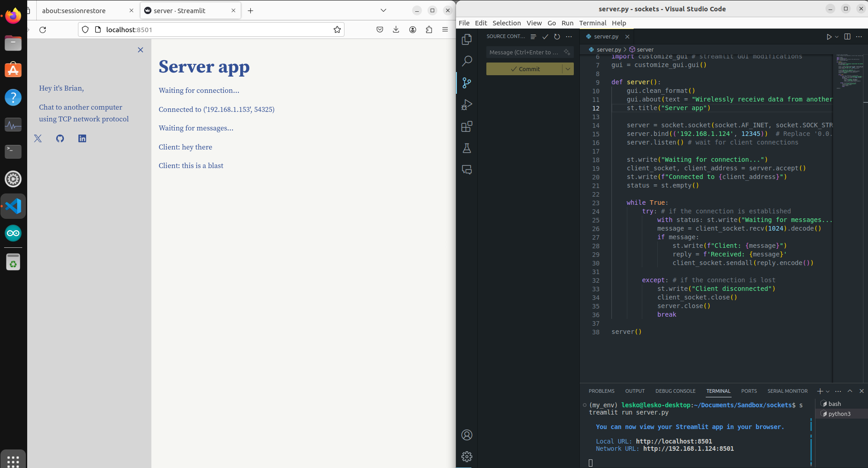The height and width of the screenshot is (468, 868).
Task: Bookmark this page with the star
Action: 337,30
